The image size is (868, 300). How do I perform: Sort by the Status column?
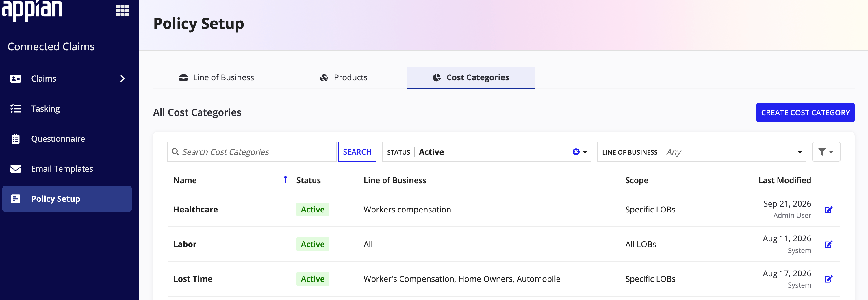click(x=308, y=180)
